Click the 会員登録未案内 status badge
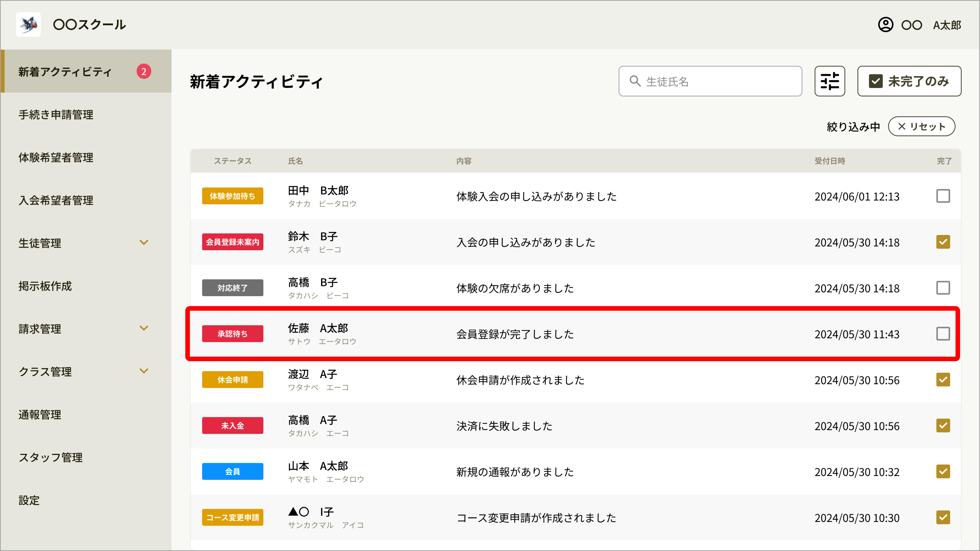 233,242
